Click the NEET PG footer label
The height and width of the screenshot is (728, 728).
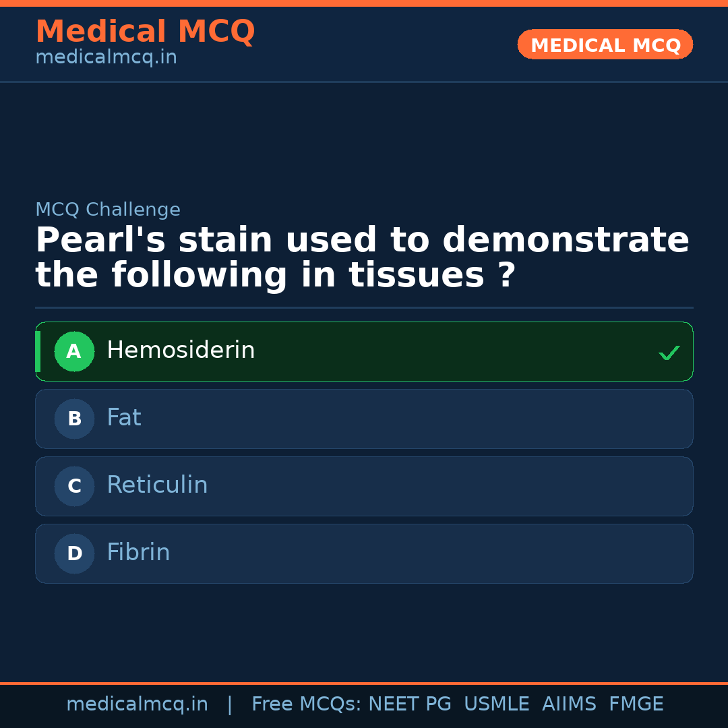pos(409,704)
